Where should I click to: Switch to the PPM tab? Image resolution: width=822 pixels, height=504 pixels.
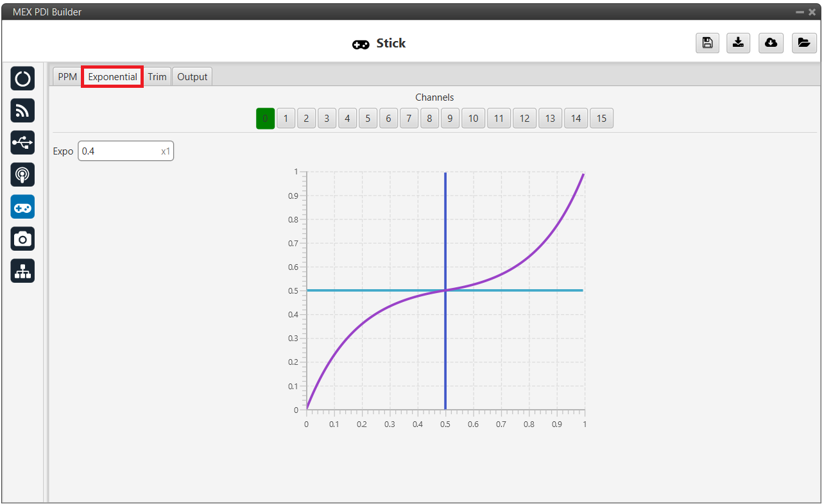pos(67,77)
